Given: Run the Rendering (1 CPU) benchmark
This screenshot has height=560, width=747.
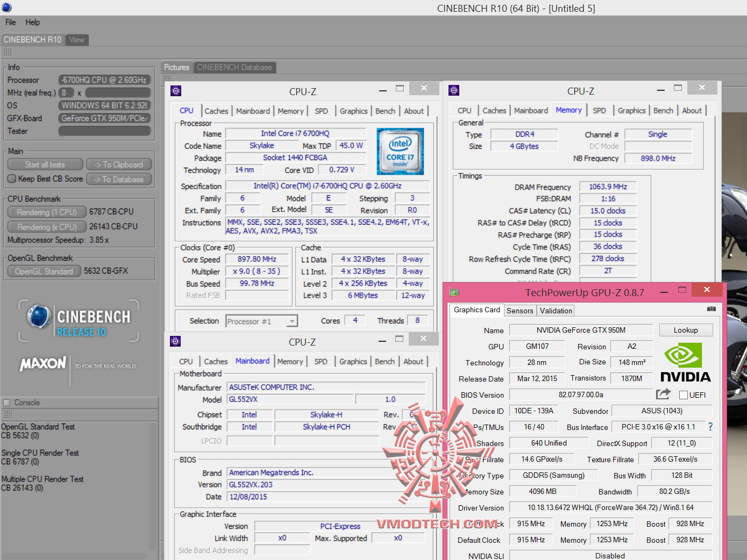Looking at the screenshot, I should (x=47, y=212).
